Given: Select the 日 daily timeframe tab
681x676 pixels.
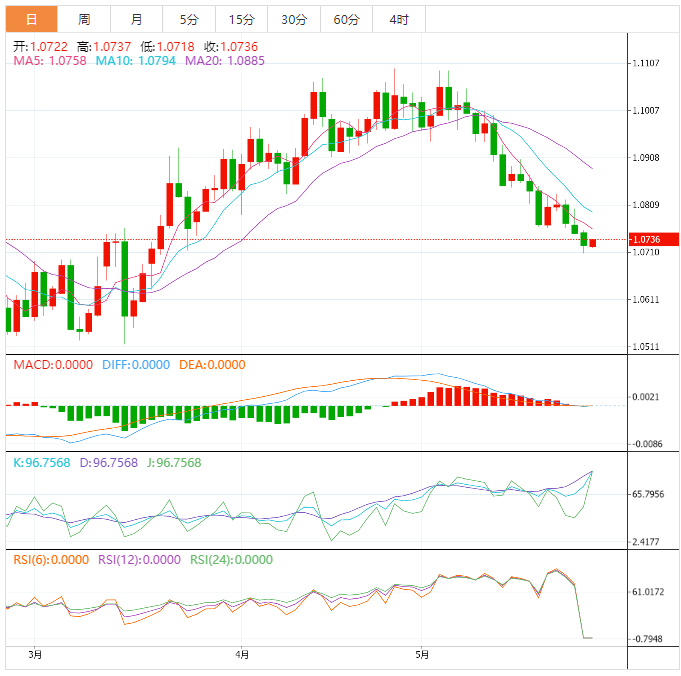Looking at the screenshot, I should [x=31, y=20].
